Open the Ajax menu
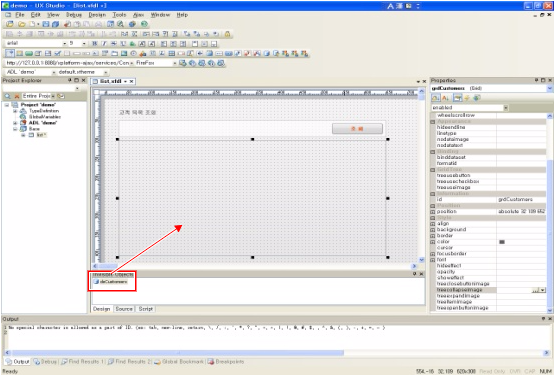The height and width of the screenshot is (376, 555). pyautogui.click(x=138, y=15)
